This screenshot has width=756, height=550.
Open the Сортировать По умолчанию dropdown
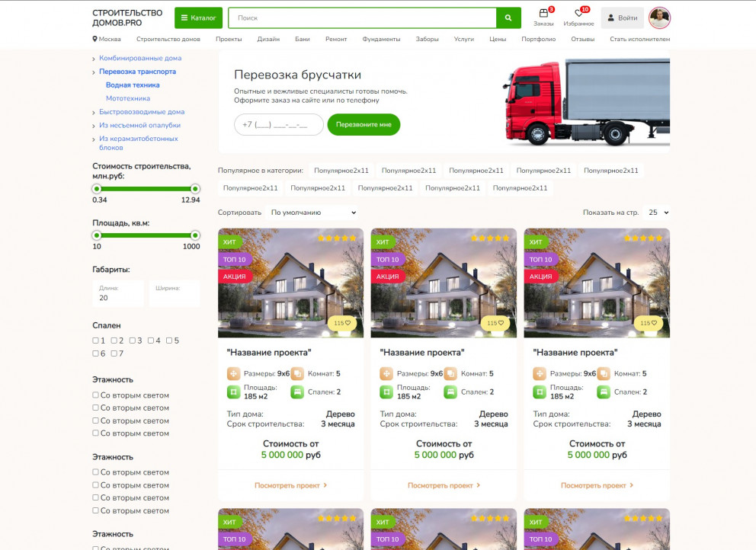[313, 213]
